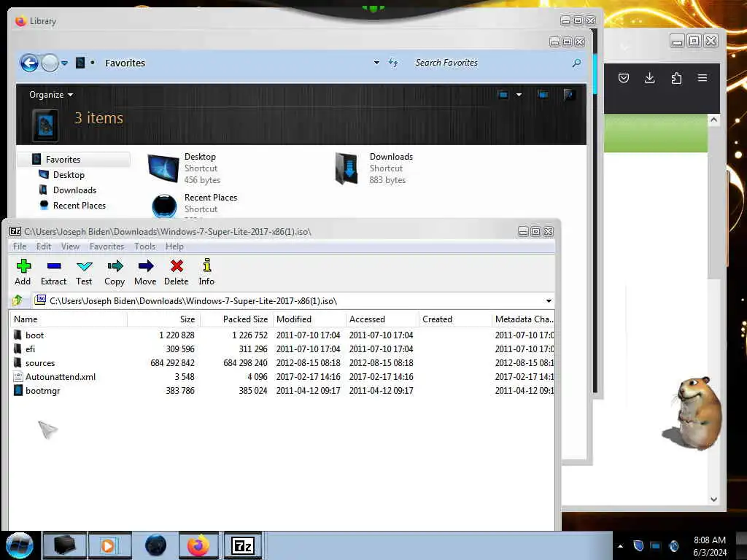Sort by the Packed Size column header
This screenshot has height=560, width=747.
(x=236, y=319)
